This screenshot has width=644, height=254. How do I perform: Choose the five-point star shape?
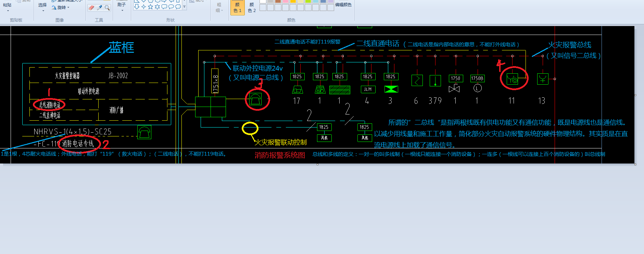point(150,7)
